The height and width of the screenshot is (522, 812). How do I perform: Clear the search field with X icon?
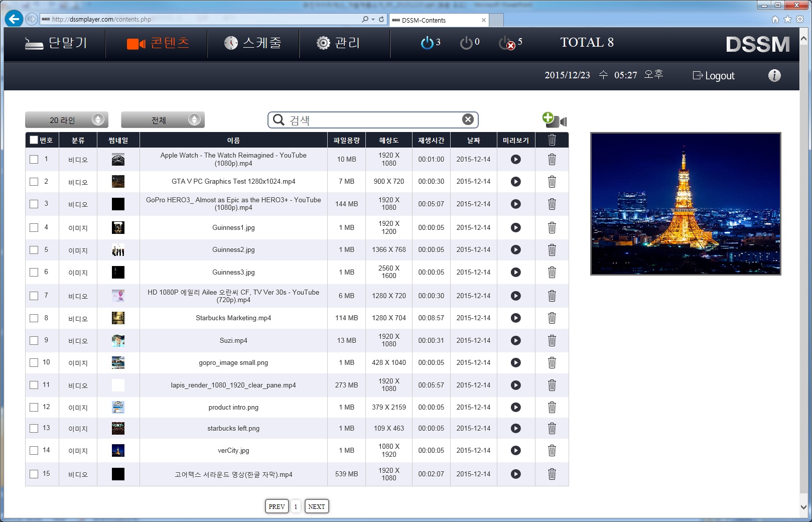click(468, 119)
